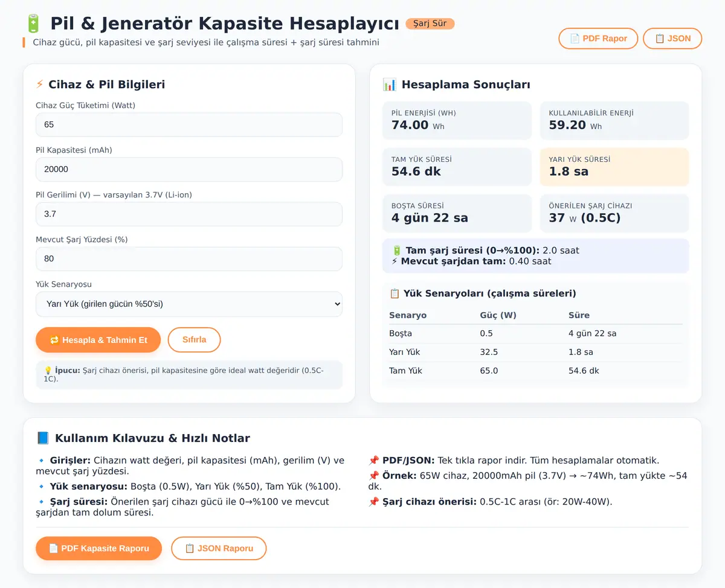Click the blue diamond beside Yük senaryosu

[41, 487]
